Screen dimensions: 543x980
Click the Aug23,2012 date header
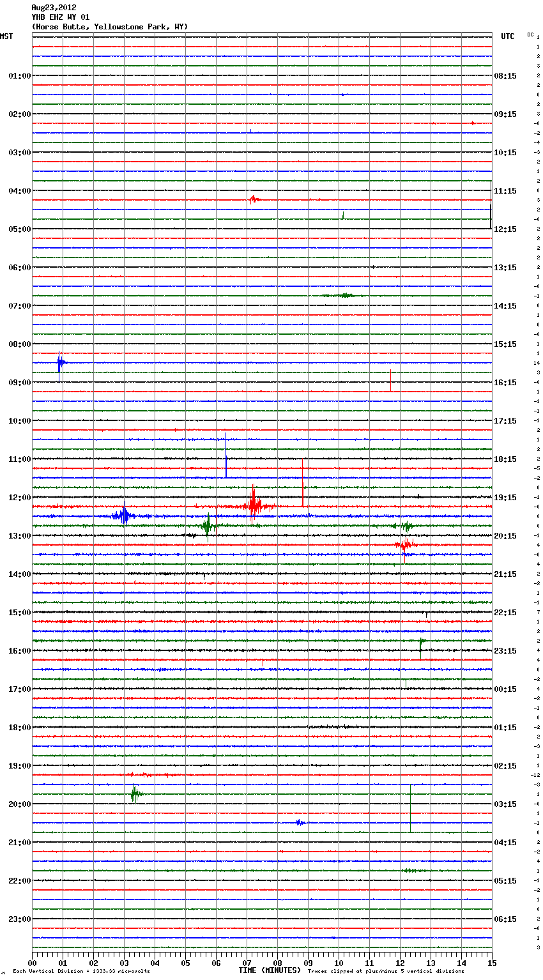coord(54,8)
